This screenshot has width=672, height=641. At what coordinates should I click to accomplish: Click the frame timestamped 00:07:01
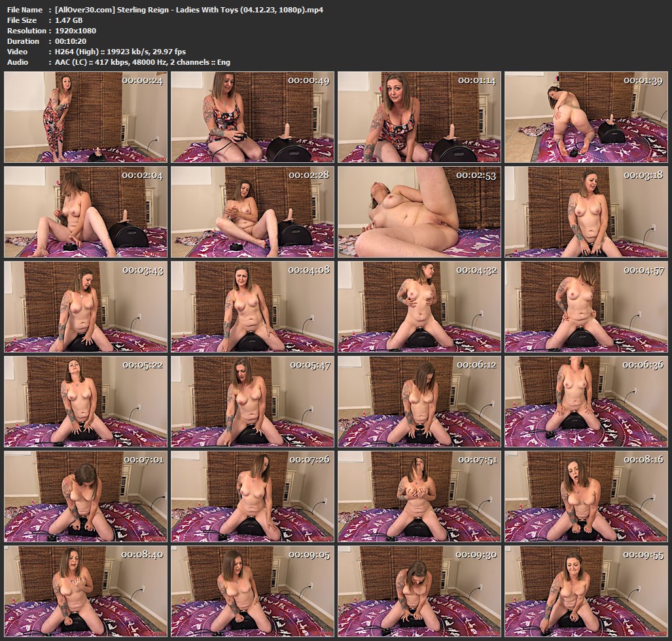tap(86, 496)
